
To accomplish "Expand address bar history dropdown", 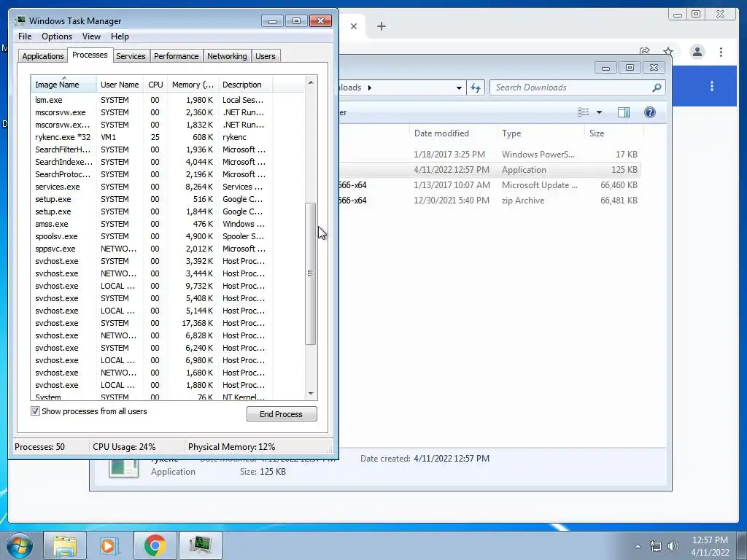I will tap(459, 87).
